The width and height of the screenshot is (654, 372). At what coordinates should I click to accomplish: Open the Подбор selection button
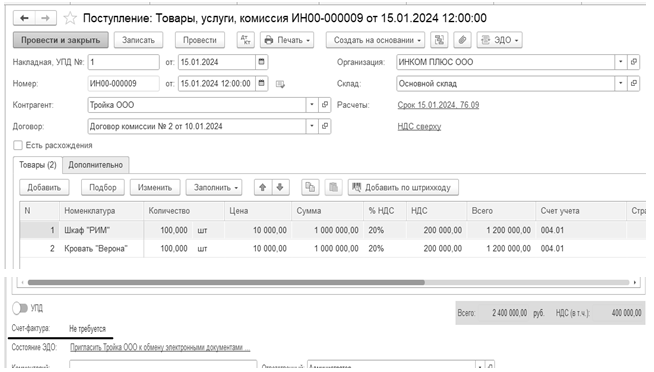(x=103, y=187)
